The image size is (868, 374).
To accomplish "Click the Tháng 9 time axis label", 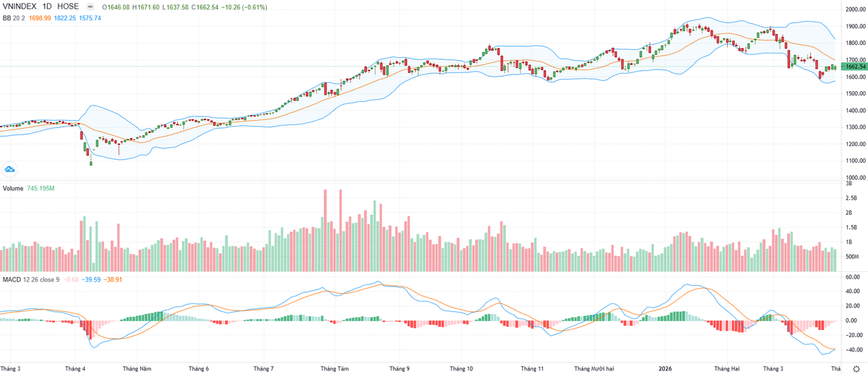I will tap(399, 368).
